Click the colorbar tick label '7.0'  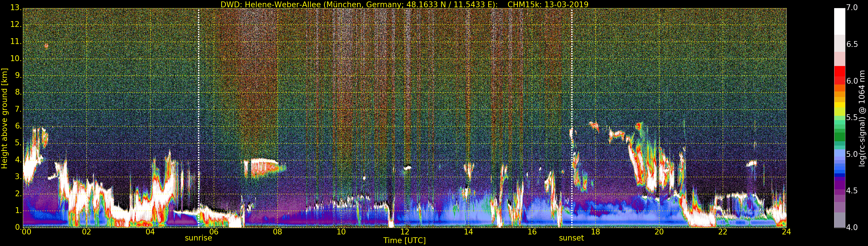pos(852,8)
